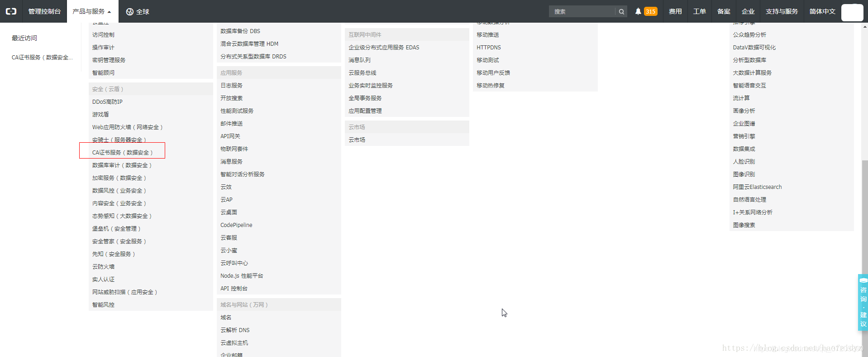Open 游戏盾 service

coord(100,115)
